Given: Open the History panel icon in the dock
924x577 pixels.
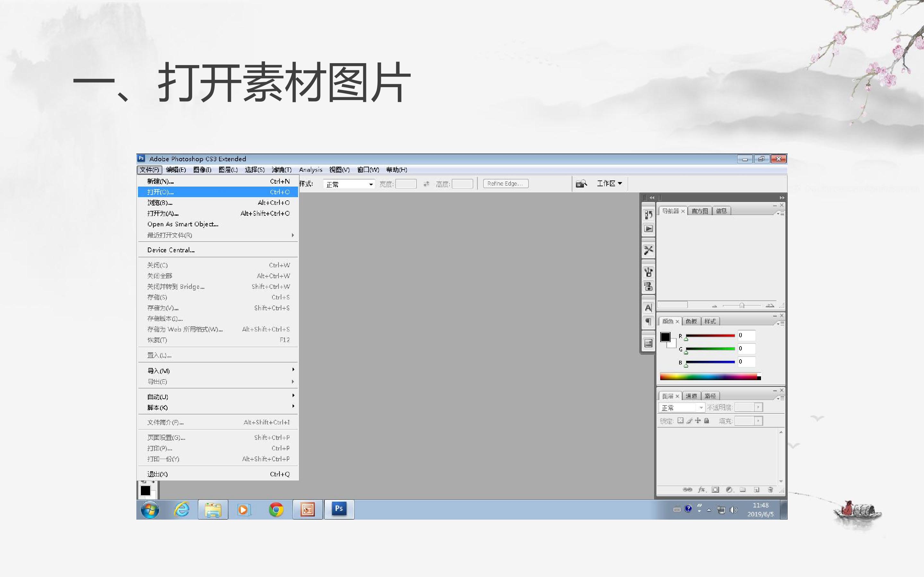Looking at the screenshot, I should coord(648,214).
